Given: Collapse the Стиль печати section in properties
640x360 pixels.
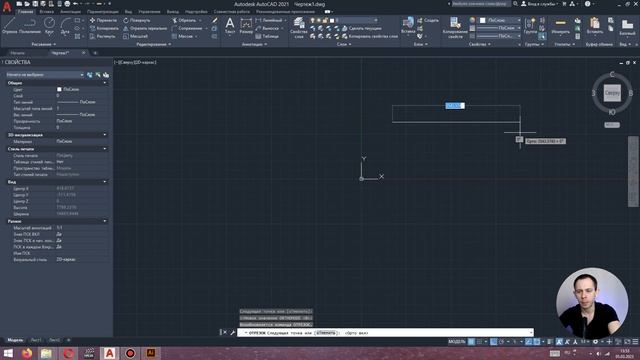Looking at the screenshot, I should 105,149.
